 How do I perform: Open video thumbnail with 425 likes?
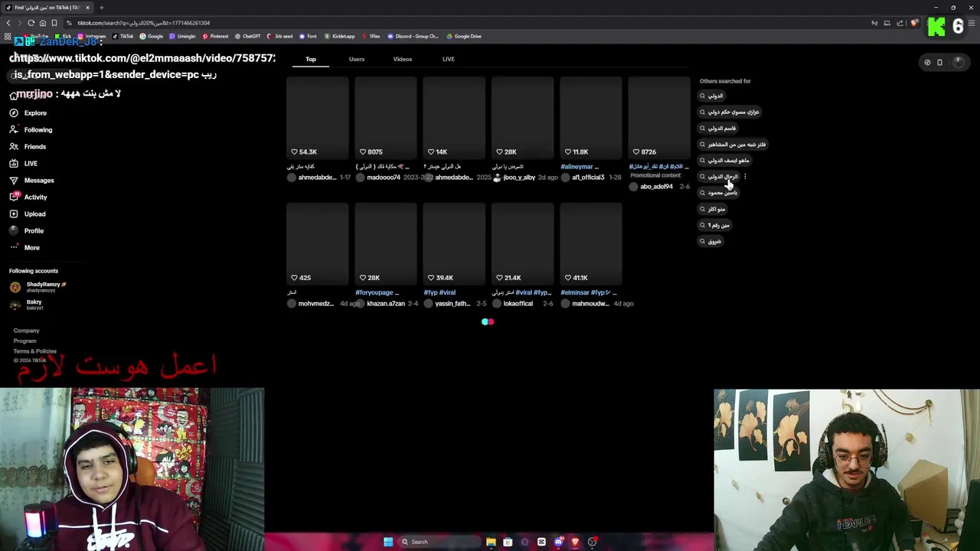click(x=318, y=244)
